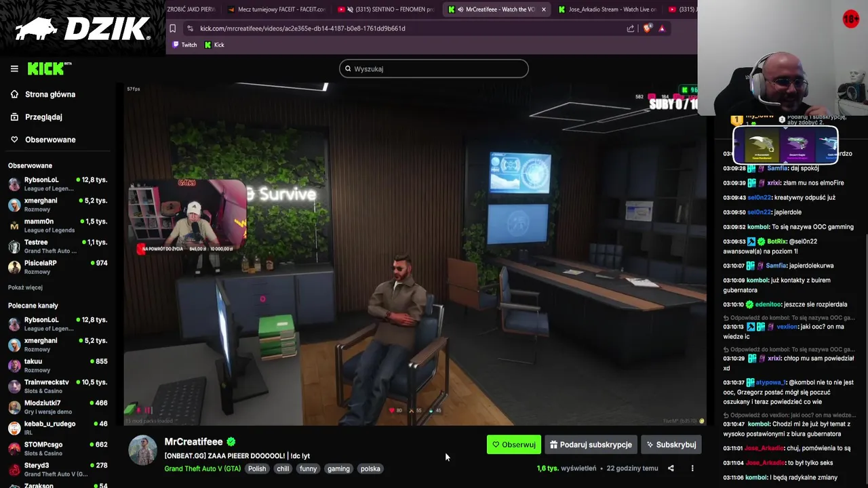
Task: Open recommended channel STOMPcsgo
Action: tap(57, 449)
